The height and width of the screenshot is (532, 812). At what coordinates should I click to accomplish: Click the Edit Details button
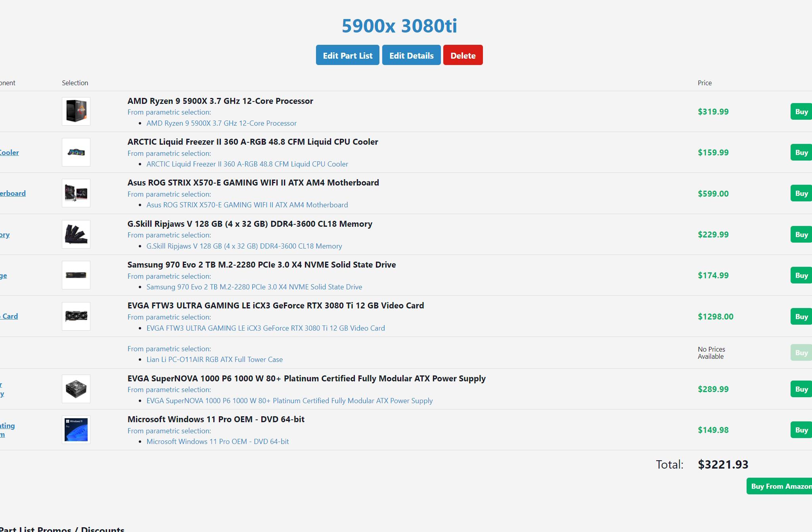point(411,55)
